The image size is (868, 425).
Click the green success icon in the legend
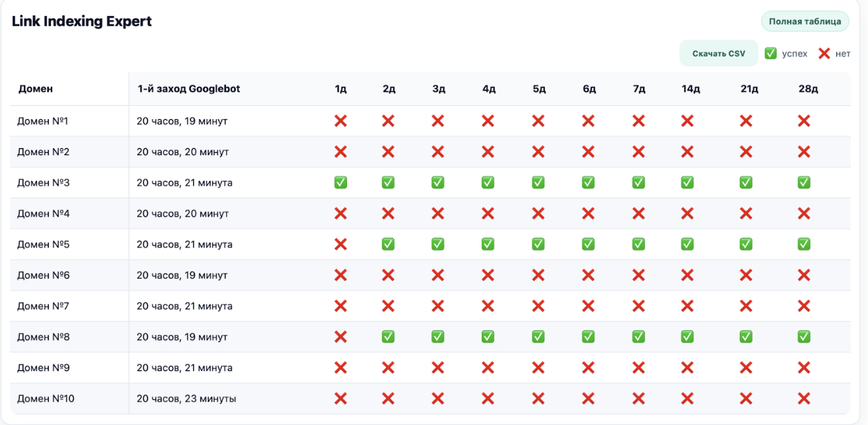[x=771, y=53]
